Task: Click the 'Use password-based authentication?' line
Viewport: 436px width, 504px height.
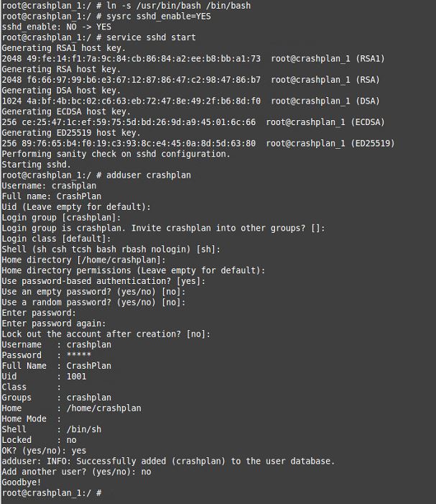Action: click(103, 281)
